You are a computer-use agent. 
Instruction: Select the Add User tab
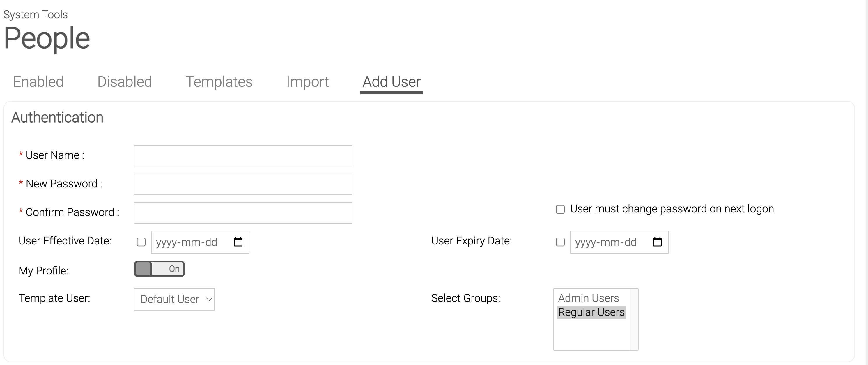click(x=392, y=82)
